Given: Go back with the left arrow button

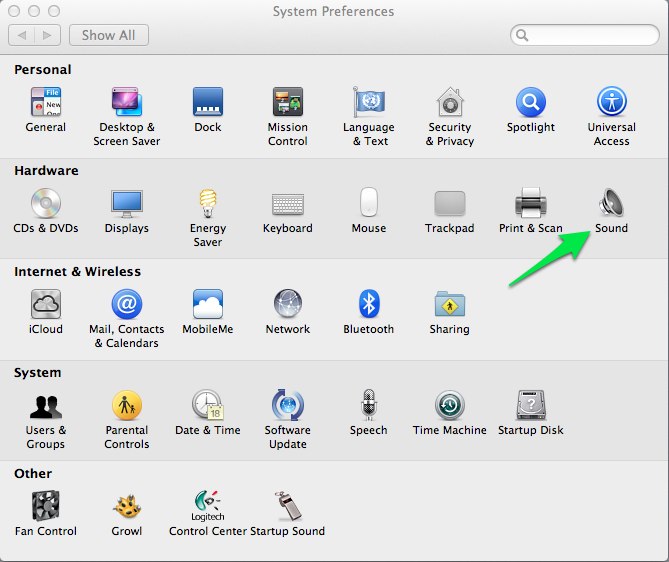Looking at the screenshot, I should point(22,35).
